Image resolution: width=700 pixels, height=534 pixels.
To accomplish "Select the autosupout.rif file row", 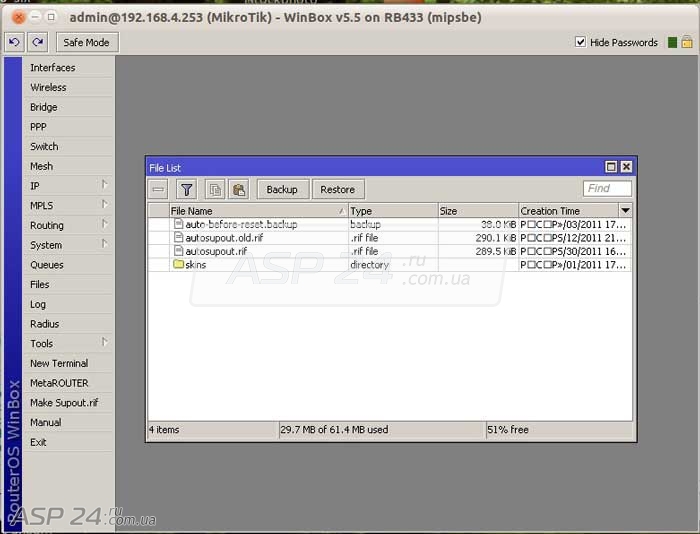I will tap(390, 251).
